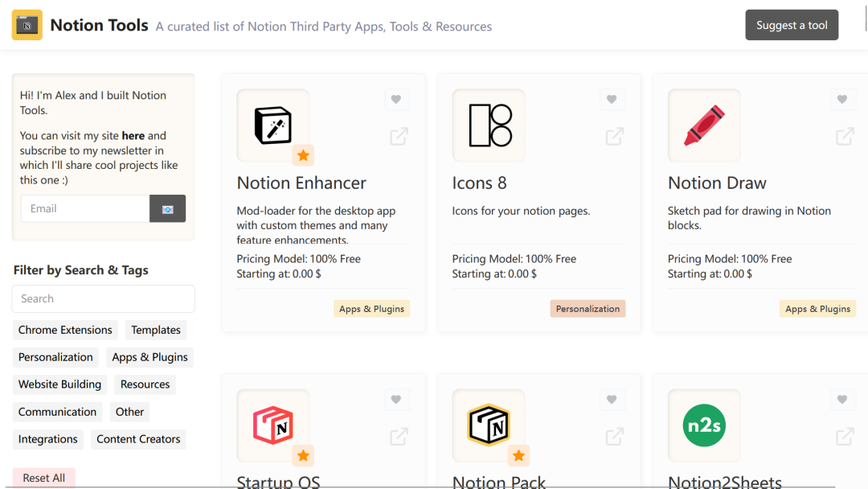Image resolution: width=868 pixels, height=489 pixels.
Task: Click the Notion Pack yellow cube logo
Action: [x=489, y=425]
